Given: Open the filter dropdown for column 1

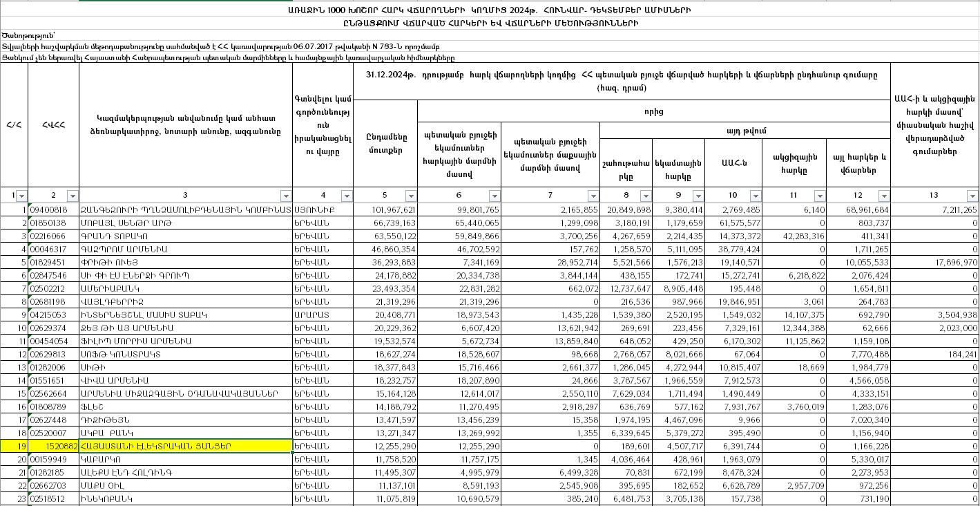Looking at the screenshot, I should (21, 196).
